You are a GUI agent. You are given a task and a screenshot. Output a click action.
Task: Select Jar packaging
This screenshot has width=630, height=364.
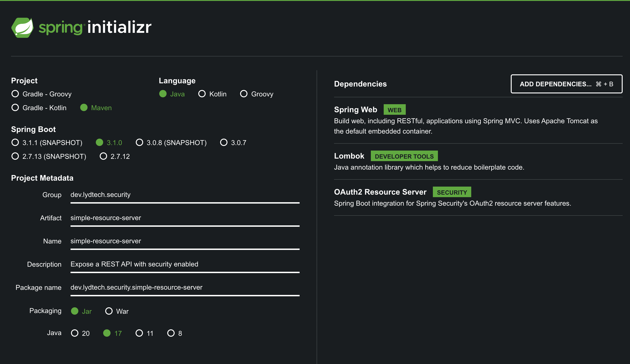click(x=81, y=311)
